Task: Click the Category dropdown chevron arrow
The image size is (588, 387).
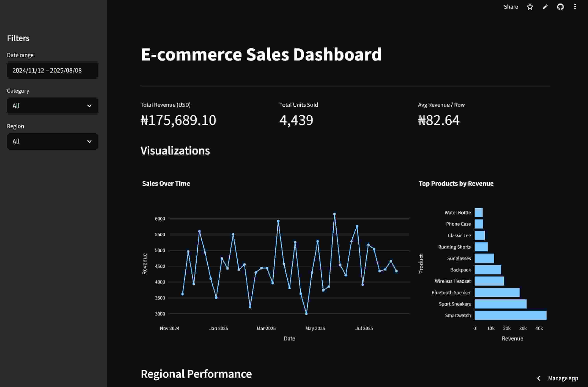Action: [89, 106]
